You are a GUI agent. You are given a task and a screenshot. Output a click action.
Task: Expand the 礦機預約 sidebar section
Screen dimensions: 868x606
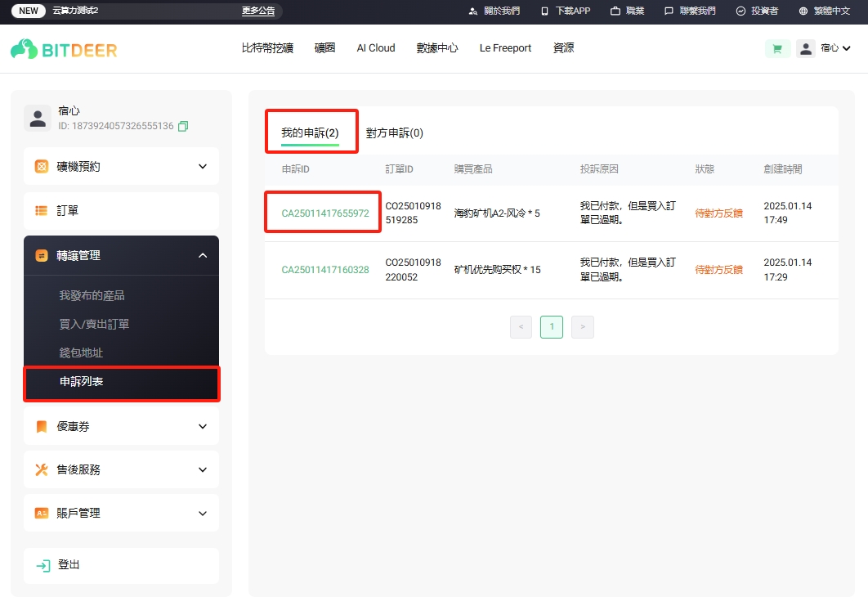pos(121,166)
